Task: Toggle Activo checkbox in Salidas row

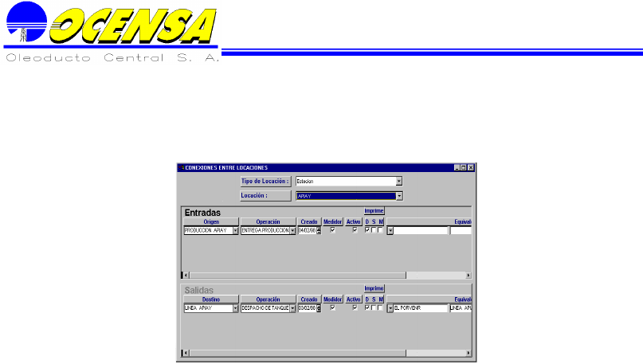Action: [355, 307]
